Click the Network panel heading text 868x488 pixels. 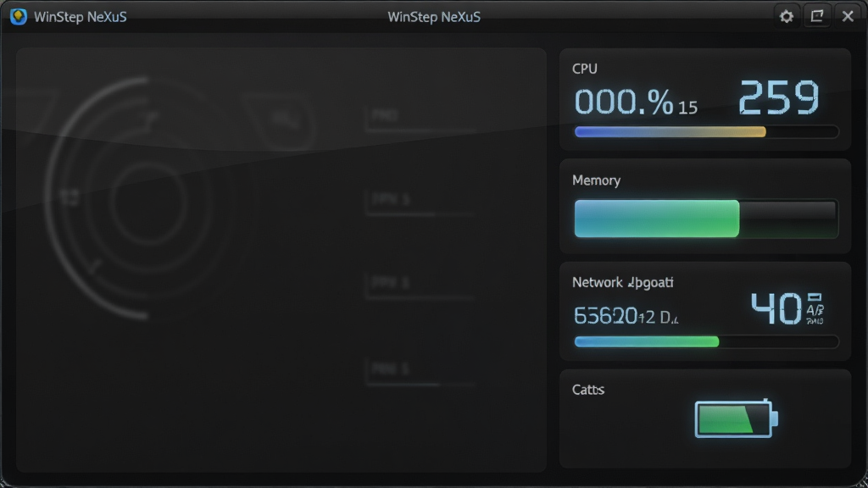[623, 283]
